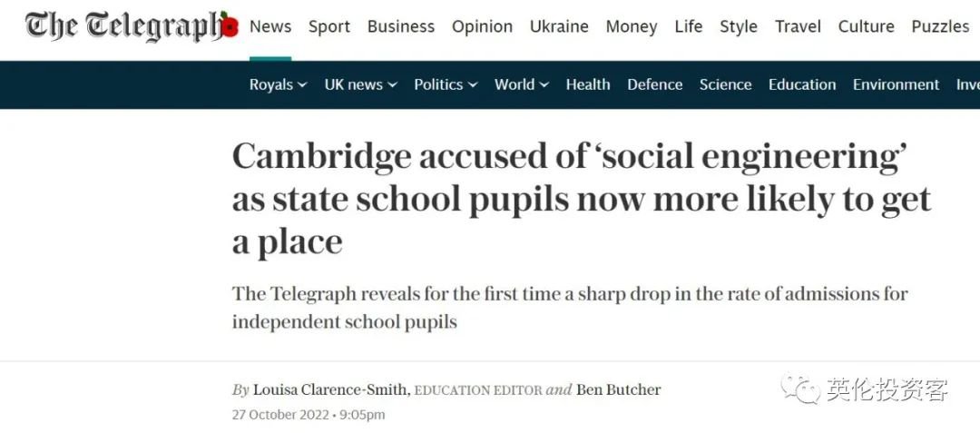This screenshot has width=980, height=433.
Task: Open the Puzzles section
Action: click(940, 26)
